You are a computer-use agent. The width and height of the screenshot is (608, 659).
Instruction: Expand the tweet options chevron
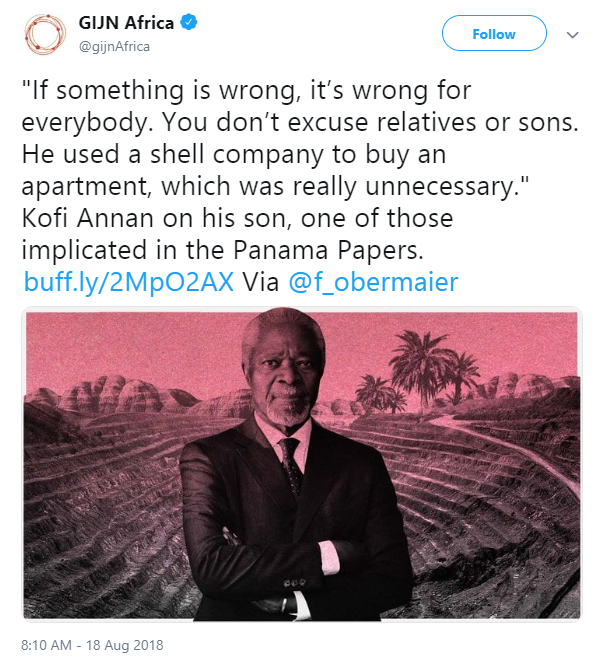click(x=573, y=35)
